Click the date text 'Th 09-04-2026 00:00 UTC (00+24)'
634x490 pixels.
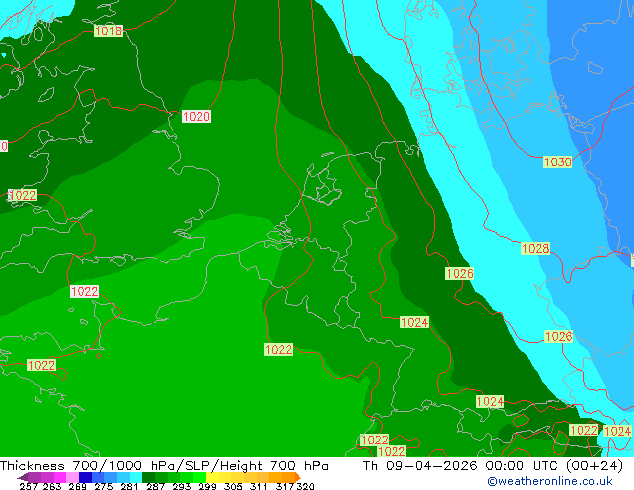(x=492, y=465)
